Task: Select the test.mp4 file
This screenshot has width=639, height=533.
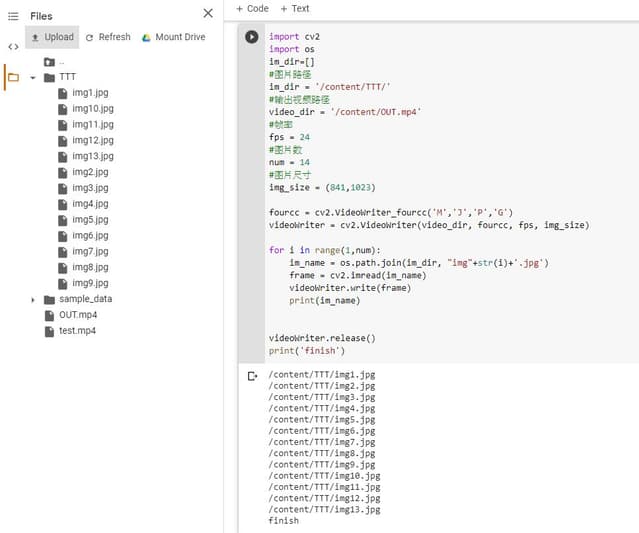Action: click(77, 331)
